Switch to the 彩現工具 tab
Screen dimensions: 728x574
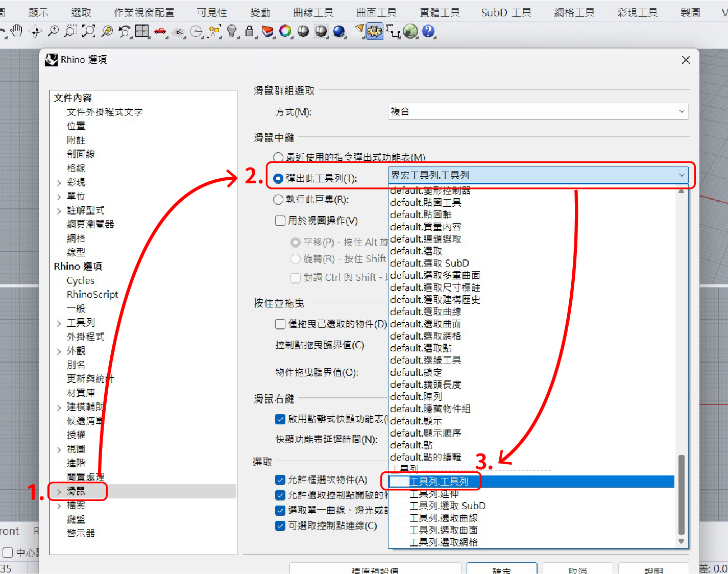click(x=638, y=12)
